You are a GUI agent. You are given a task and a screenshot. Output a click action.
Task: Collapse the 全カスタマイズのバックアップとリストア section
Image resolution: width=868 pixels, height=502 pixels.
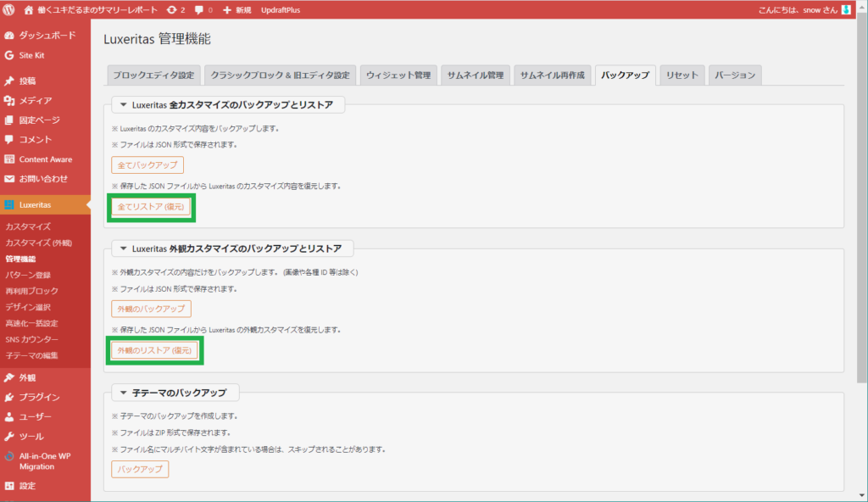[x=124, y=104]
